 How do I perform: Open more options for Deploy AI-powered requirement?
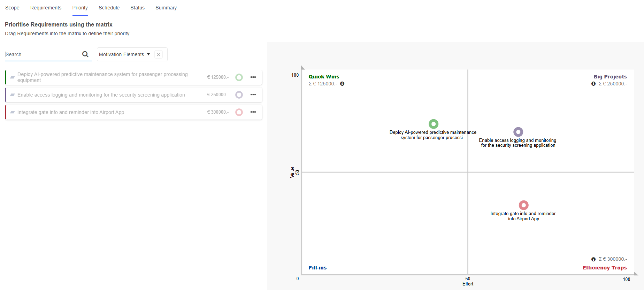click(x=253, y=77)
